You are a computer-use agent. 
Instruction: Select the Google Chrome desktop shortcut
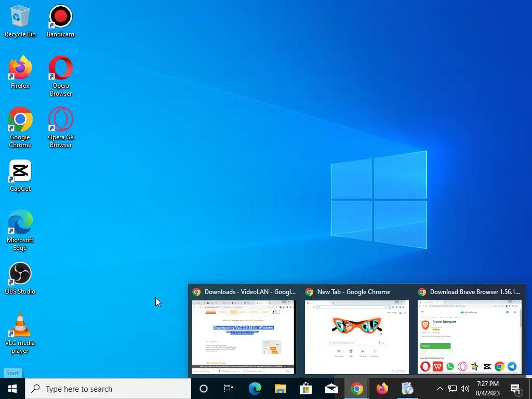(20, 128)
